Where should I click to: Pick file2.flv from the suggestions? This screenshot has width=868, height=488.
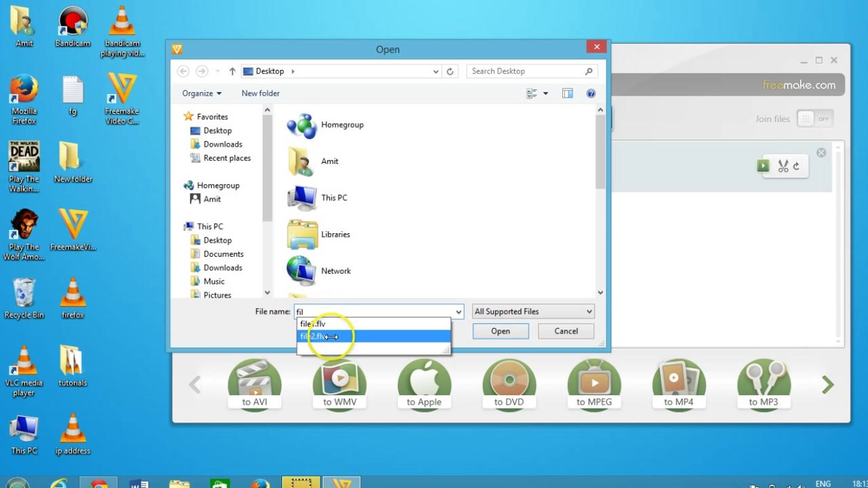tap(374, 336)
